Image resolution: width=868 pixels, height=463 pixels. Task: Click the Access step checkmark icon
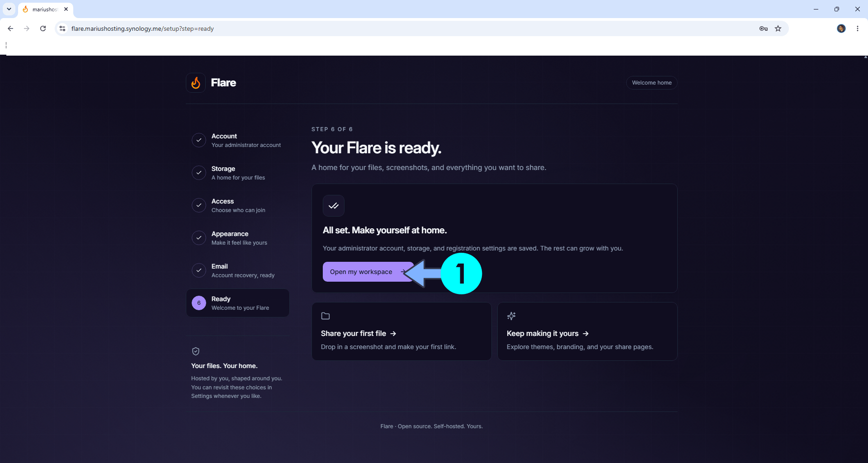[199, 205]
